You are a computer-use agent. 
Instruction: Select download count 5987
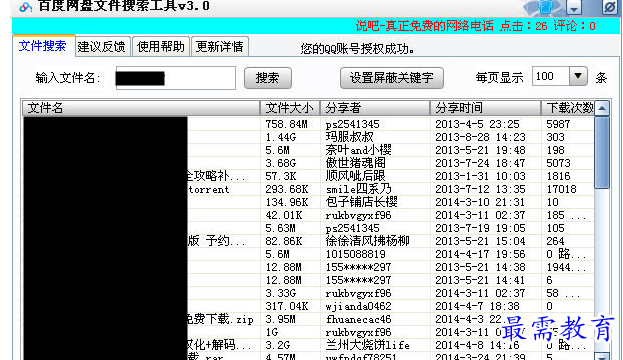558,124
